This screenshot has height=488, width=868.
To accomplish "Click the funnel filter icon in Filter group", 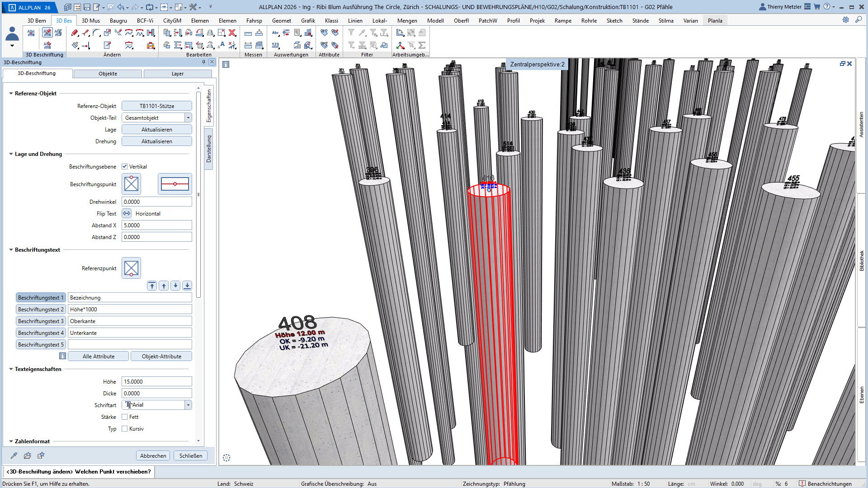I will point(351,33).
